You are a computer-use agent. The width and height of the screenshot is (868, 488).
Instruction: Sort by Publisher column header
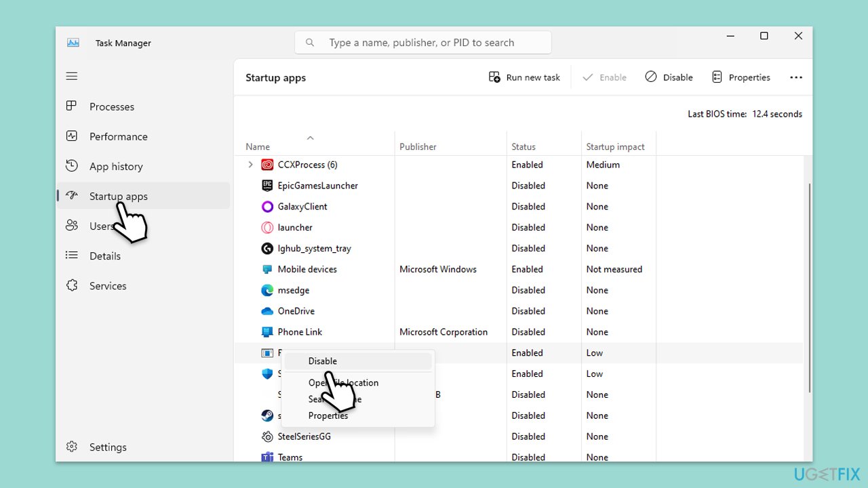click(x=418, y=146)
